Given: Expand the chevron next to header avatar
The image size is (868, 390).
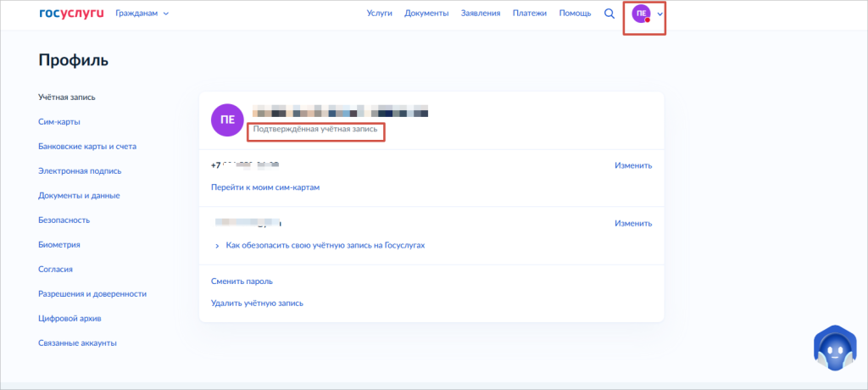Looking at the screenshot, I should [659, 14].
